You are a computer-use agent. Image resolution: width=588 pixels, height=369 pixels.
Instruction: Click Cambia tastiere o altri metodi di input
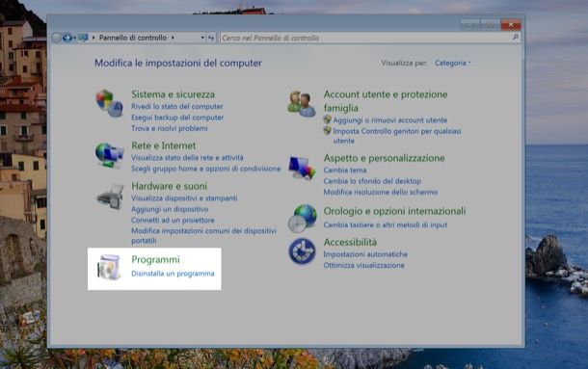click(386, 225)
